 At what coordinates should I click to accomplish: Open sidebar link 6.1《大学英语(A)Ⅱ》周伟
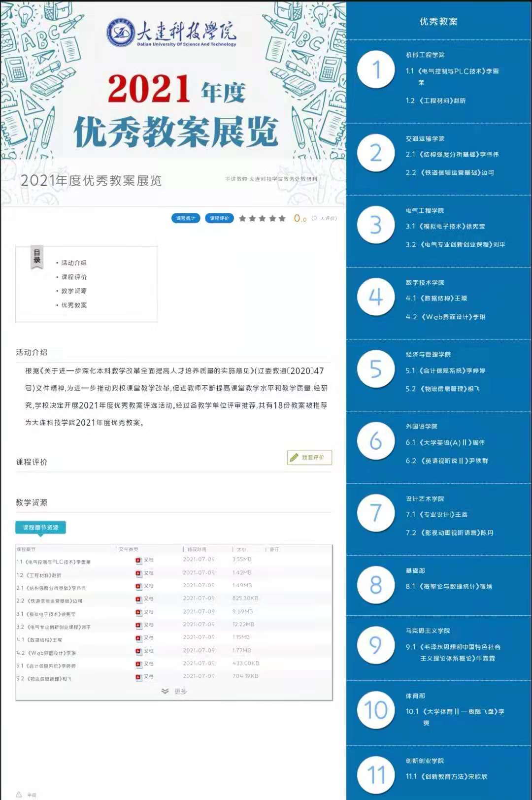[445, 443]
